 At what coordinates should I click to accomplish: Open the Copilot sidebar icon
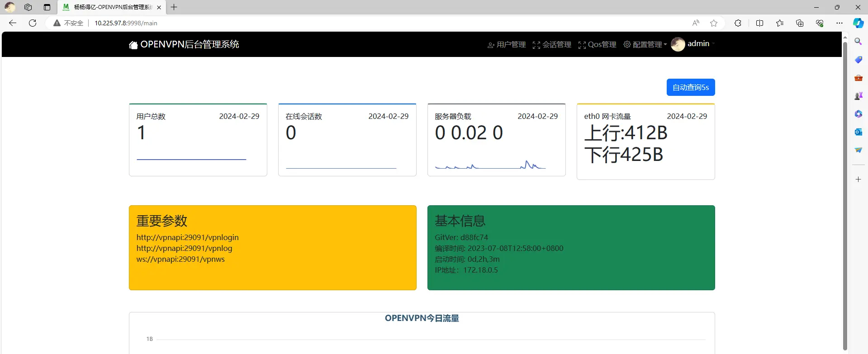[858, 23]
